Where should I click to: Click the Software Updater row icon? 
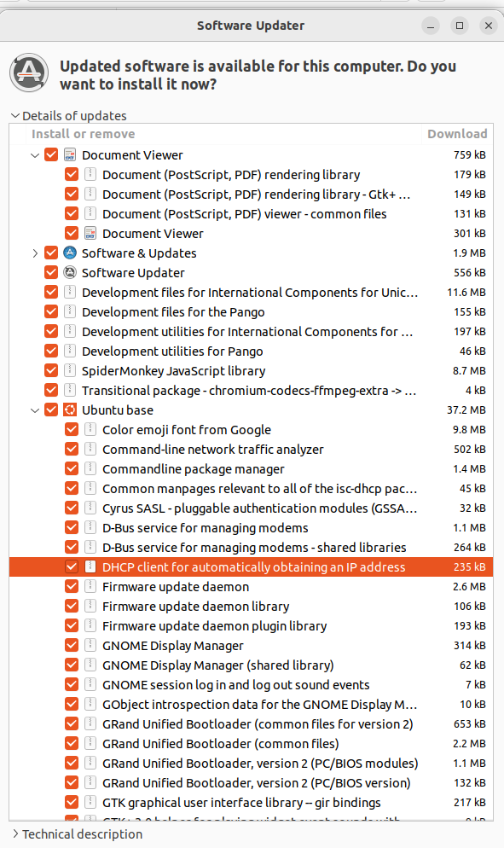click(70, 273)
